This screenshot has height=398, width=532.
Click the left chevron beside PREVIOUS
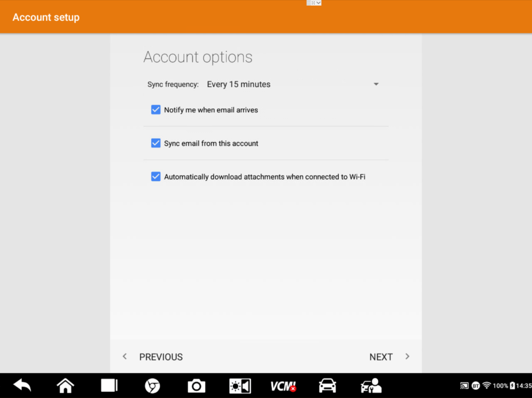[x=125, y=356]
